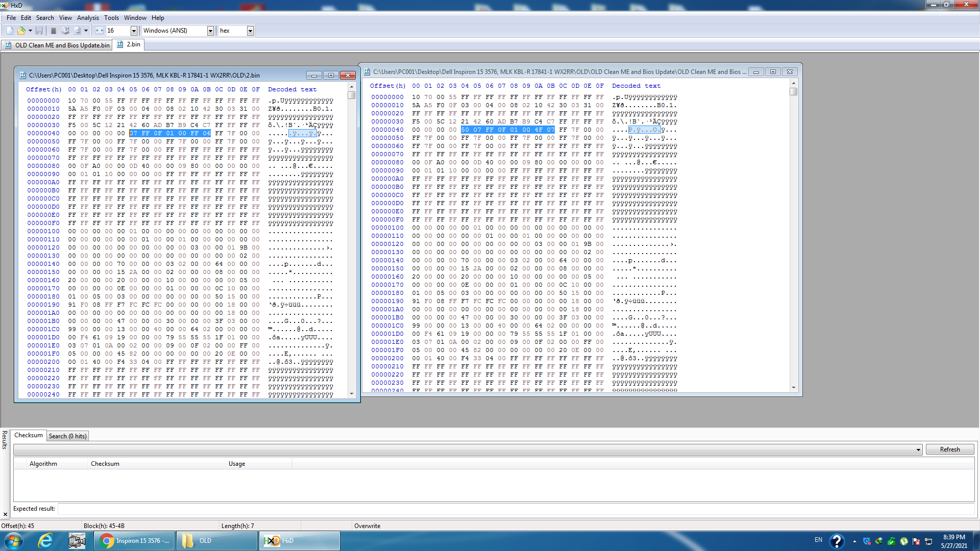Viewport: 980px width, 551px height.
Task: Expand the Open file dropdown arrow
Action: pyautogui.click(x=30, y=31)
